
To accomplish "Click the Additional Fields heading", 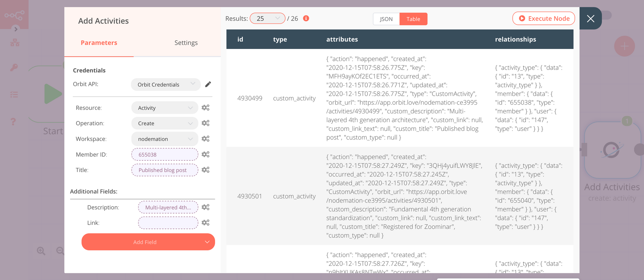I will (x=94, y=191).
